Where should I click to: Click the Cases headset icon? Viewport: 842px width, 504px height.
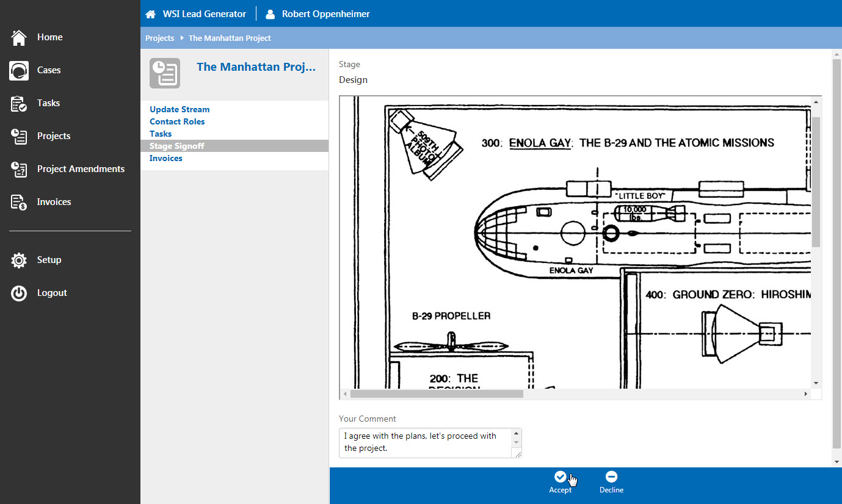19,70
